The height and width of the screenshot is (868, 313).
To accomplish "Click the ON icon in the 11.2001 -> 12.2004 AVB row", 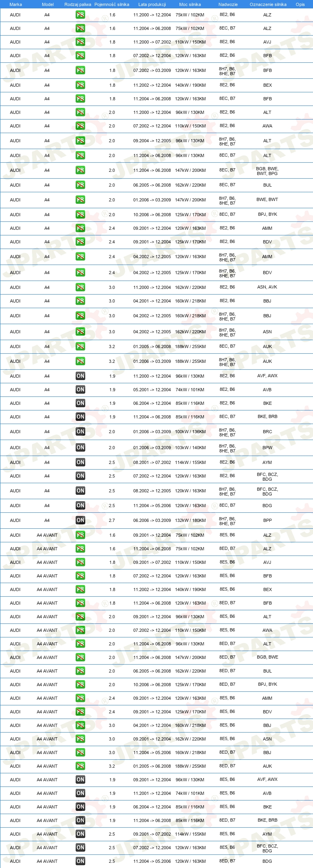I will click(80, 793).
